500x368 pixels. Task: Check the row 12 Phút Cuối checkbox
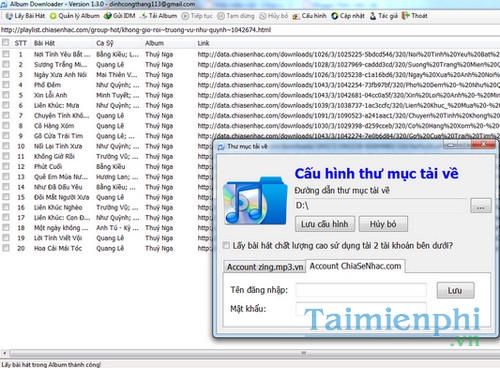tap(6, 166)
